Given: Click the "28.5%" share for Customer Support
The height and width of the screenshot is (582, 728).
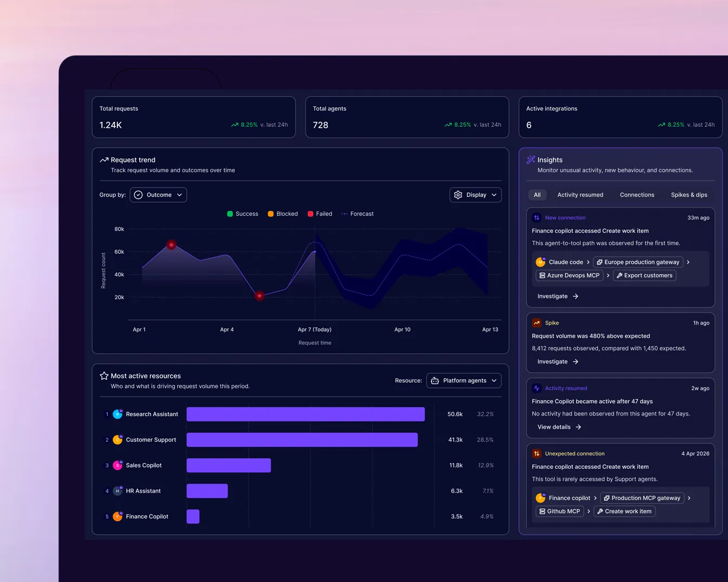Looking at the screenshot, I should [485, 439].
